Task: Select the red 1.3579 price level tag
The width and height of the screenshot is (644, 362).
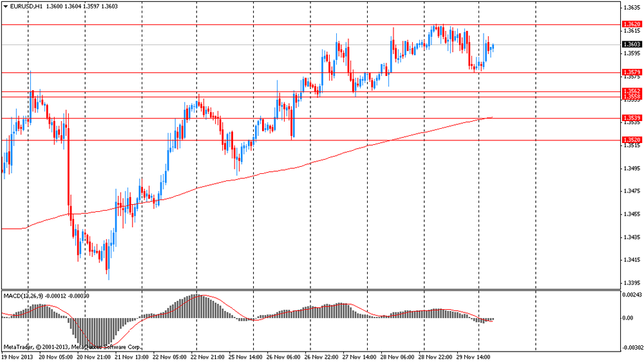Action: click(x=632, y=72)
